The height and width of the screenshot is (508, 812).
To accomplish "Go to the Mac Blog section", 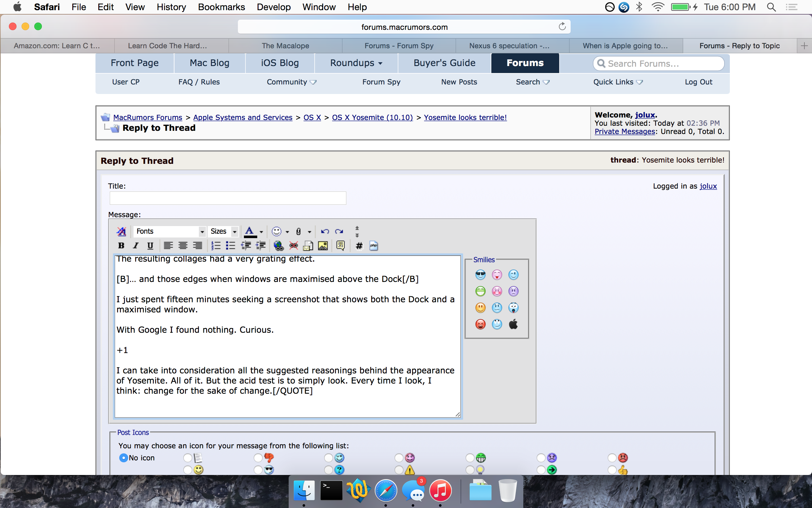I will point(209,63).
